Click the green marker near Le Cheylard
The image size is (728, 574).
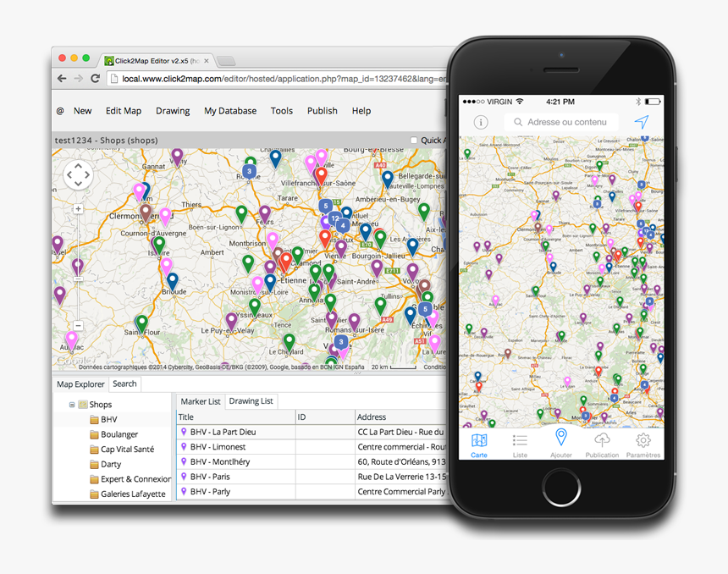point(290,342)
